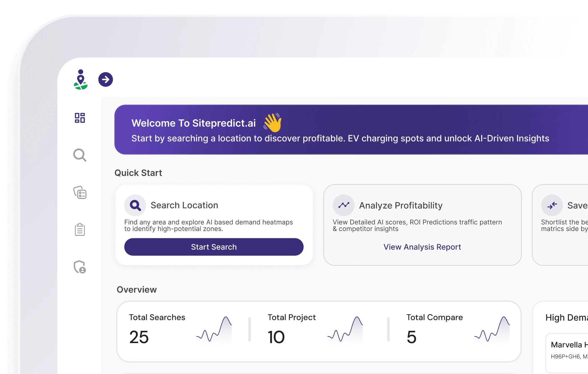Click the 'Welcome To Sitepredict.ai' heading
Image resolution: width=588 pixels, height=374 pixels.
[x=193, y=123]
